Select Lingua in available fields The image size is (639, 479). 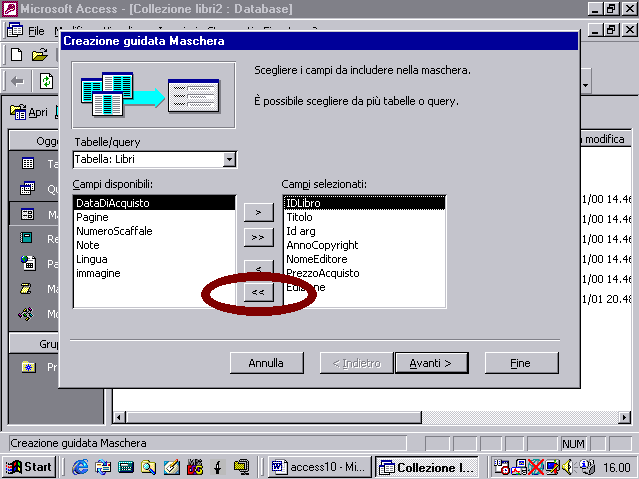154,259
